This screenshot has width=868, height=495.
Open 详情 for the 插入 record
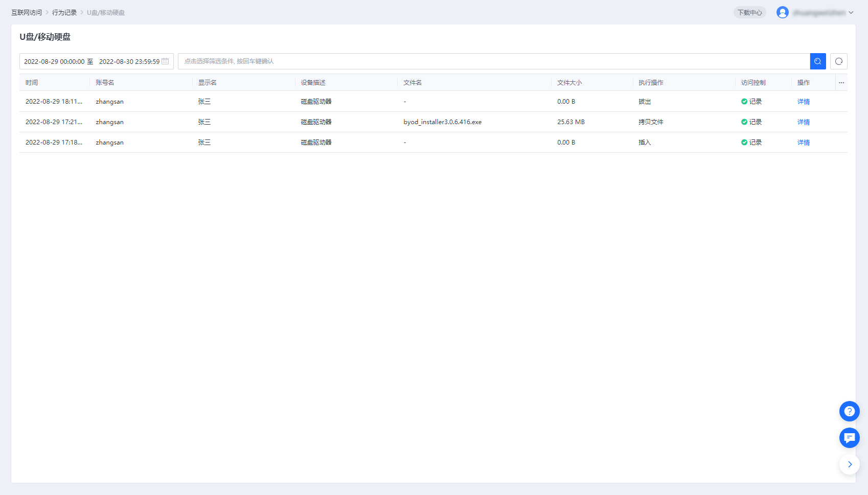pos(804,143)
